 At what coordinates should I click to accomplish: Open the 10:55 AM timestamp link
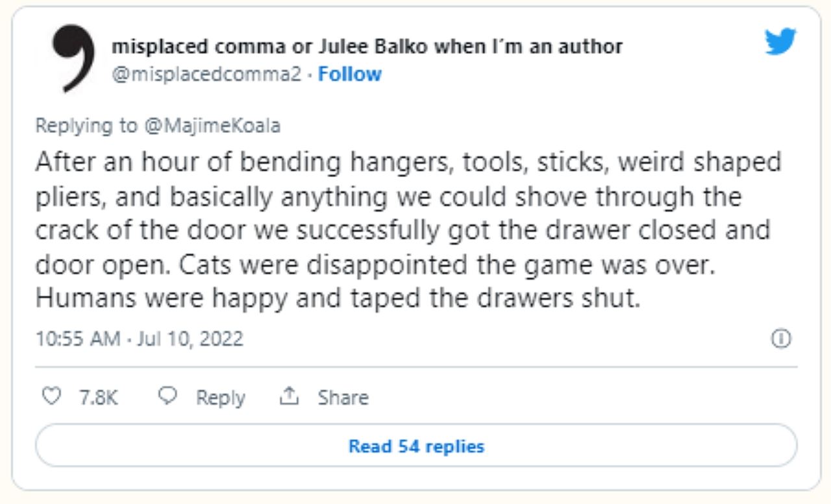[77, 339]
